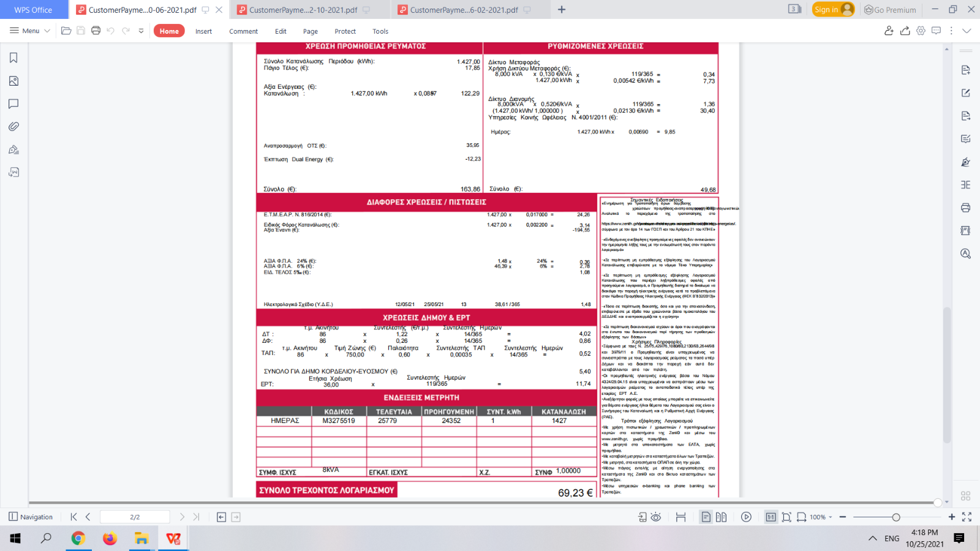Click zoom in plus button
The width and height of the screenshot is (980, 551).
pos(951,517)
